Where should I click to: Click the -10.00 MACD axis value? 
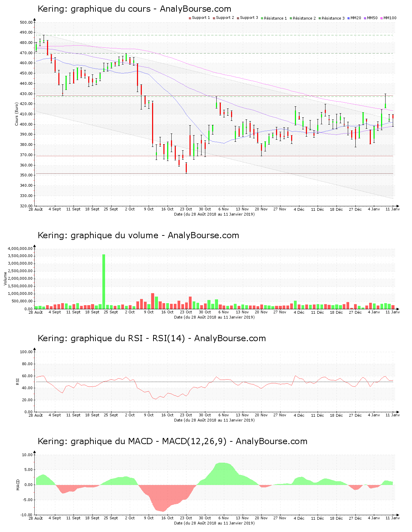(26, 515)
